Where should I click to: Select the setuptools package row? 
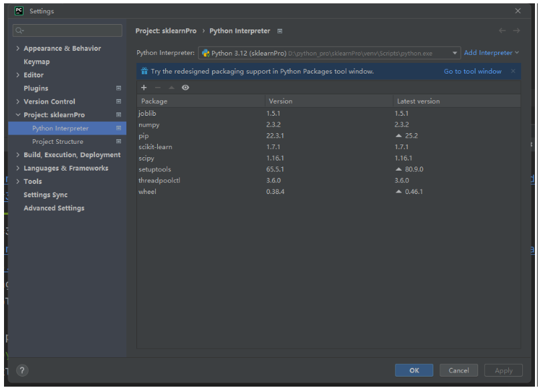pyautogui.click(x=328, y=169)
